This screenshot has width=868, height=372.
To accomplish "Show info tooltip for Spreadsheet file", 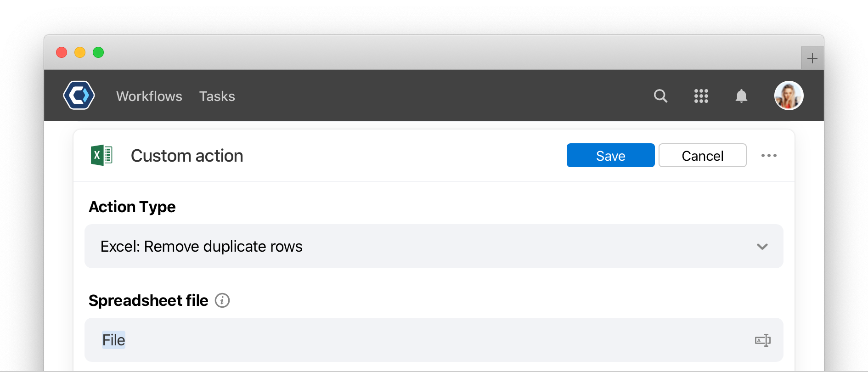I will (222, 300).
